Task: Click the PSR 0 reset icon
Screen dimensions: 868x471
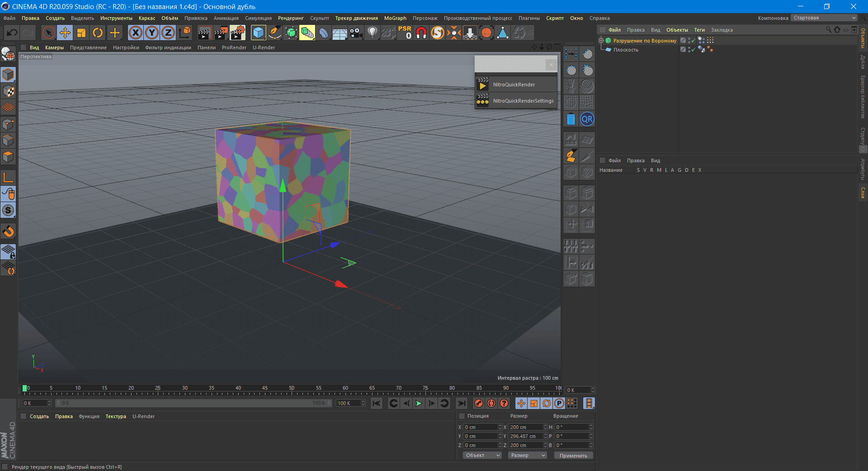Action: 405,33
